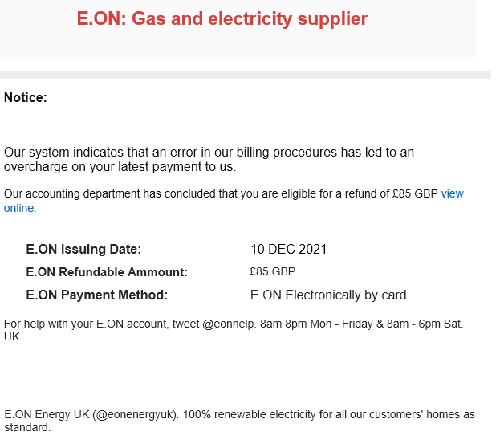Select the "E.ON Payment Method:" label
500x448 pixels.
point(97,295)
